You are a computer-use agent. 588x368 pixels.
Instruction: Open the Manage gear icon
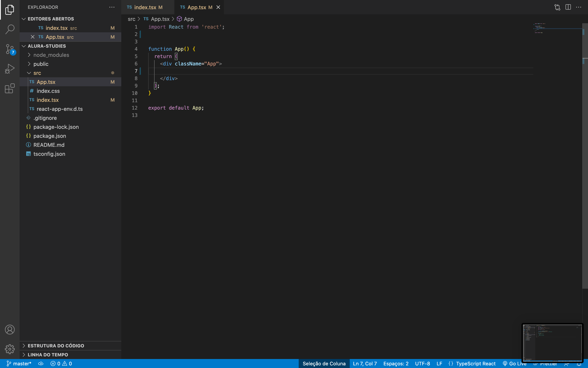click(10, 349)
